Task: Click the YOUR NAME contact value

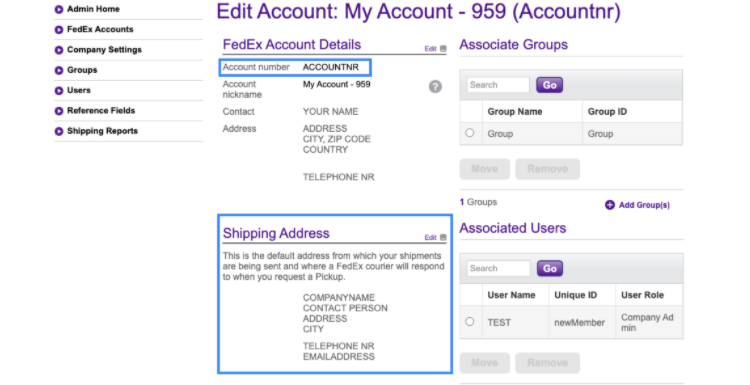Action: 330,112
